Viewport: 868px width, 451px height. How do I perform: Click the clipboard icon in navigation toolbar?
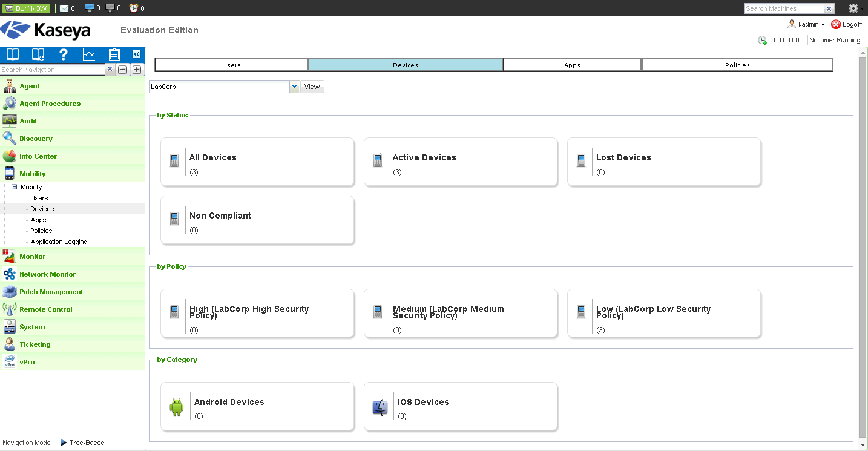click(114, 54)
